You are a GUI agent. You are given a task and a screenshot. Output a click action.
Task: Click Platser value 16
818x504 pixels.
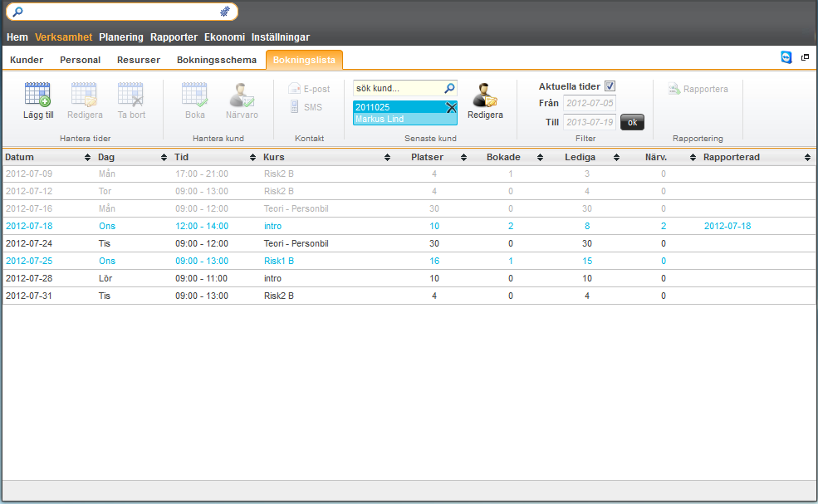(x=434, y=261)
